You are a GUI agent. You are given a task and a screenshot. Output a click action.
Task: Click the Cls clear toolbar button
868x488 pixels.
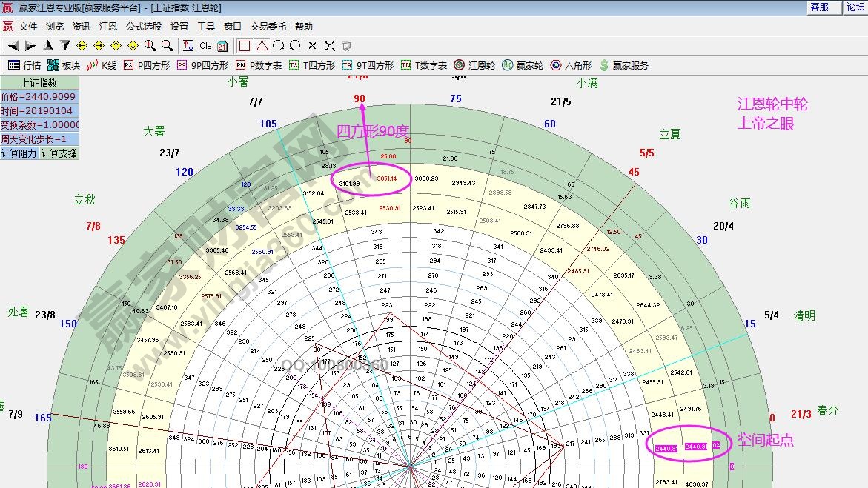(x=205, y=46)
